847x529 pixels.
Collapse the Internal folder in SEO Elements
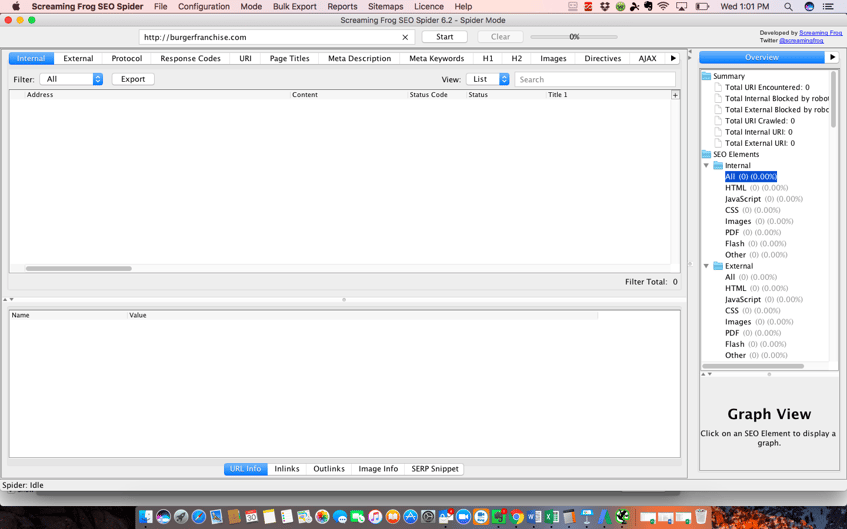tap(707, 166)
